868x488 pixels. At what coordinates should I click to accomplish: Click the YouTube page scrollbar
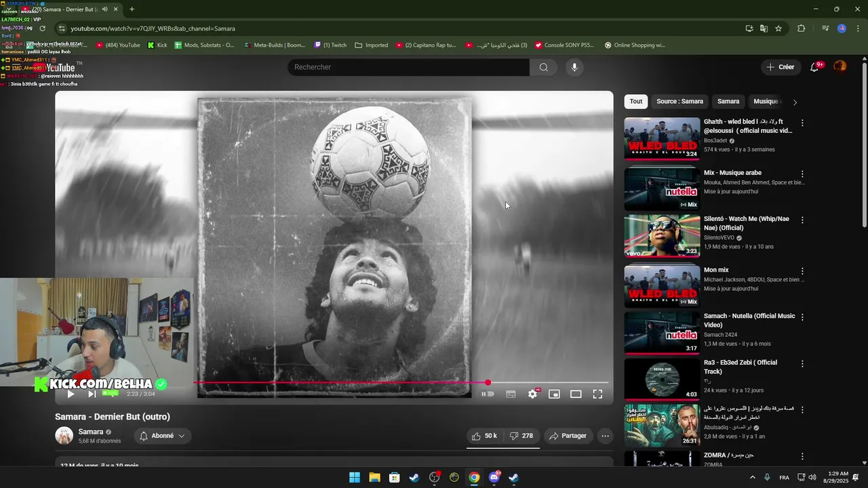pos(864,146)
